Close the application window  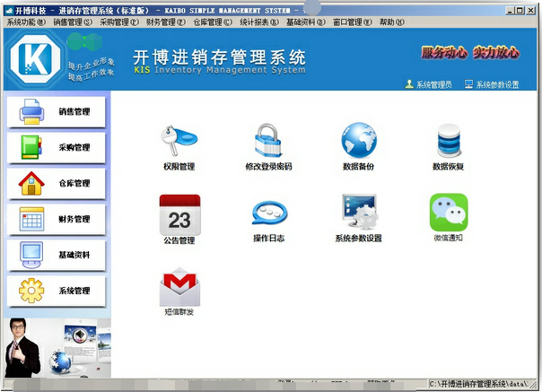pyautogui.click(x=530, y=11)
